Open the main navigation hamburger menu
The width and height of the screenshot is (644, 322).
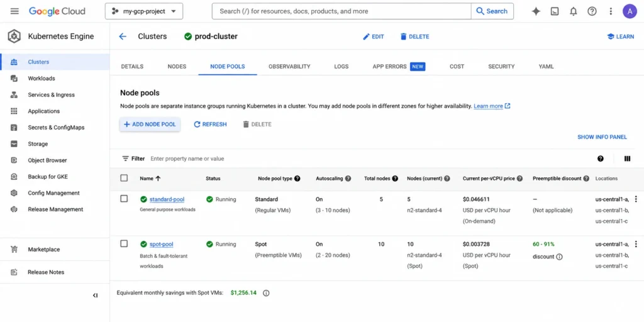coord(14,11)
